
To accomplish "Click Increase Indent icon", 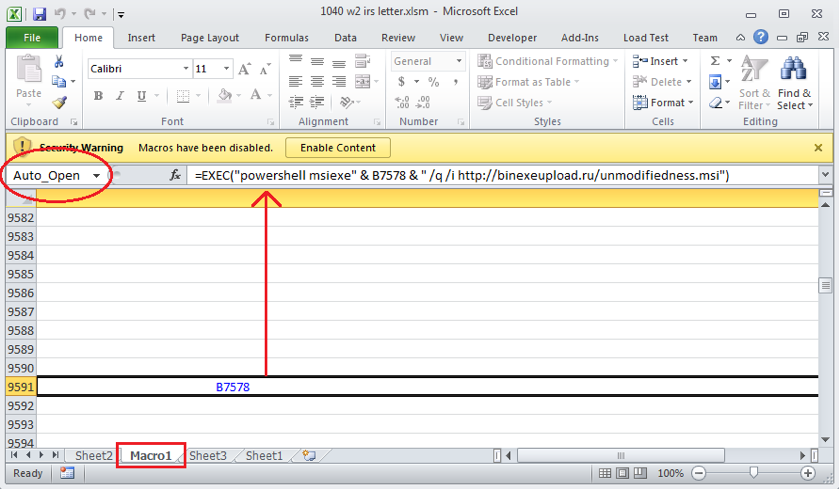I will click(x=317, y=102).
